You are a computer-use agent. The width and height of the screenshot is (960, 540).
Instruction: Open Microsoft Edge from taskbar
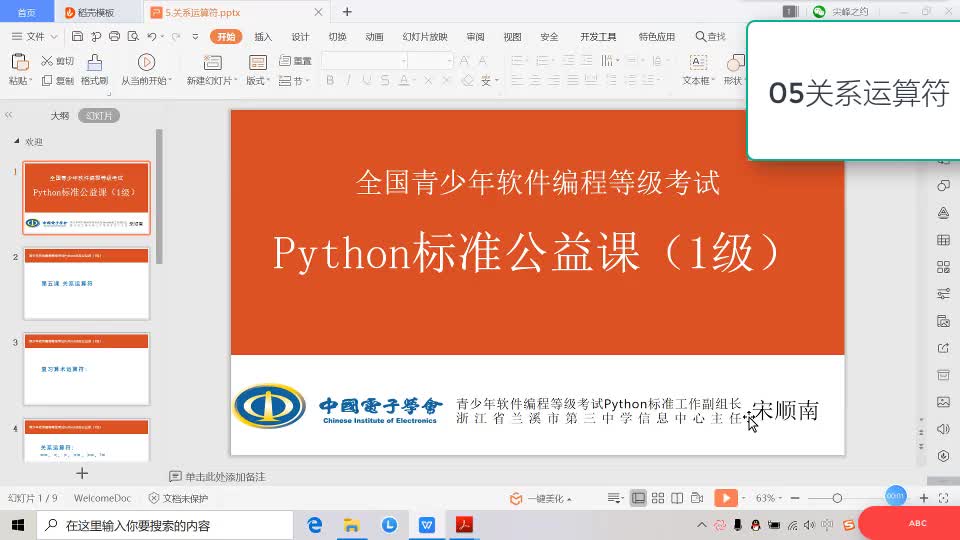[x=315, y=525]
